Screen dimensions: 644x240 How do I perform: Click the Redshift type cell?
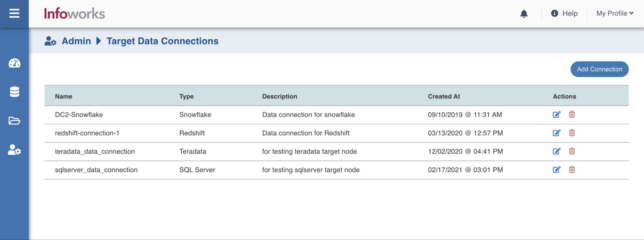coord(192,133)
